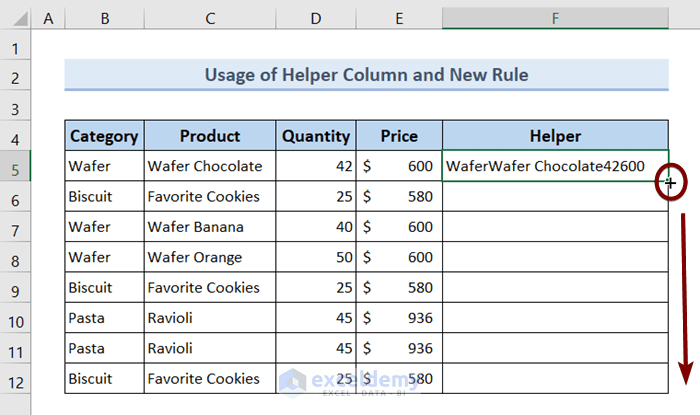Screen dimensions: 700x415
Task: Select row 5 header
Action: [x=15, y=166]
